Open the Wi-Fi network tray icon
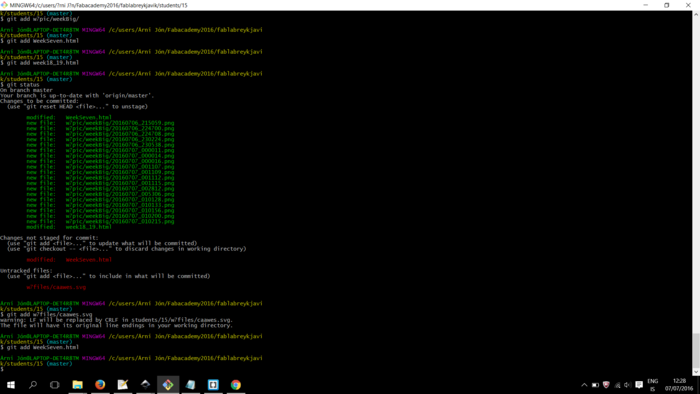Viewport: 700px width, 394px height. 617,385
